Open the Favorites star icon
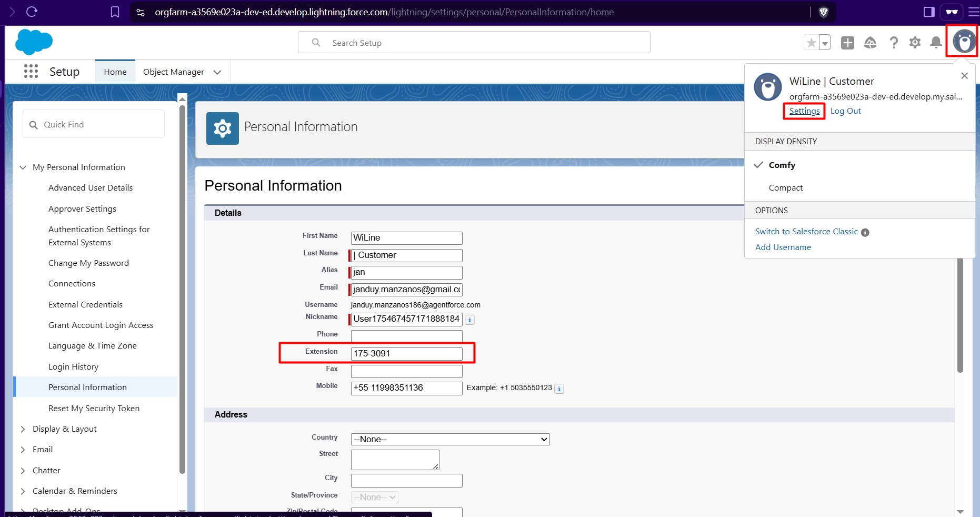The height and width of the screenshot is (517, 980). 811,43
